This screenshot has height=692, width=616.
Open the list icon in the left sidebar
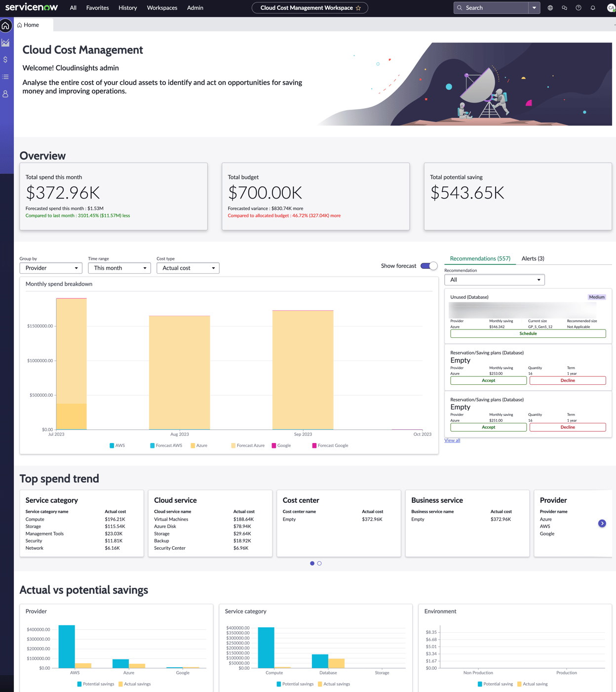tap(5, 77)
